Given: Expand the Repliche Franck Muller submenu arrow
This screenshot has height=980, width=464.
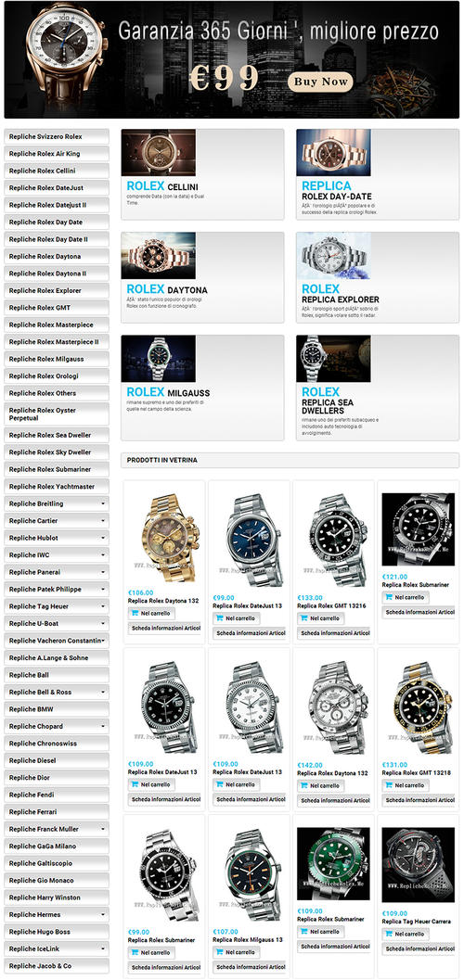Looking at the screenshot, I should point(103,829).
